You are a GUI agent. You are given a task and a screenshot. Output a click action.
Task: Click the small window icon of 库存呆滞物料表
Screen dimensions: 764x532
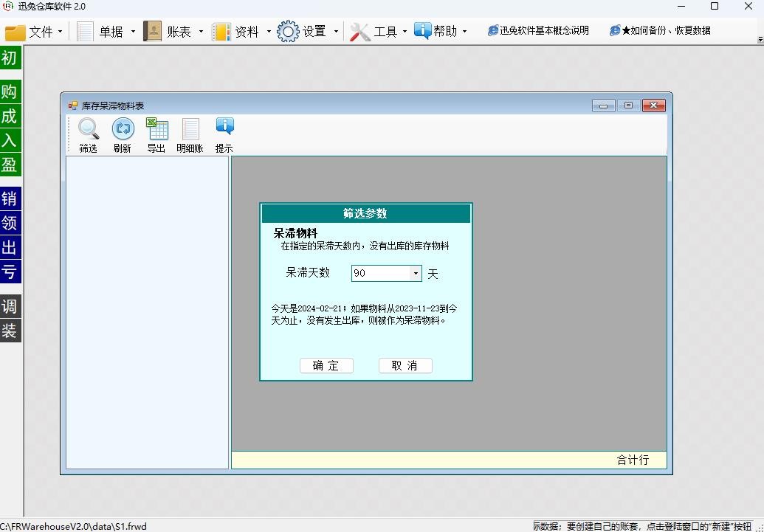pyautogui.click(x=73, y=106)
